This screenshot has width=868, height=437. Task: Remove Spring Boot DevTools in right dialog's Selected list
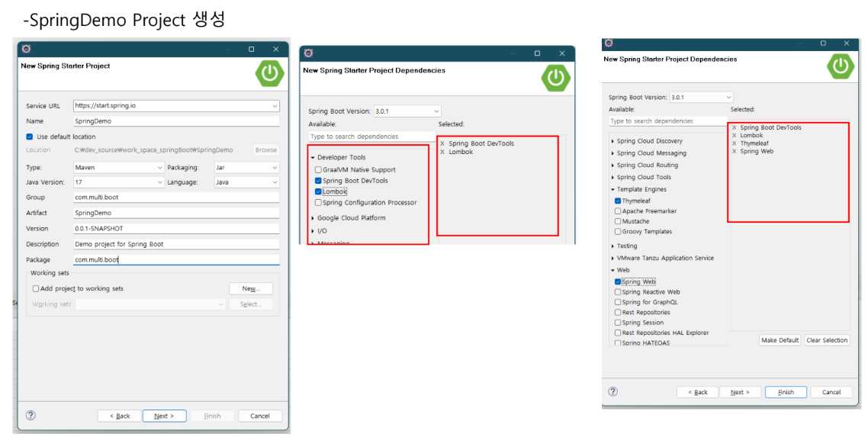point(735,127)
